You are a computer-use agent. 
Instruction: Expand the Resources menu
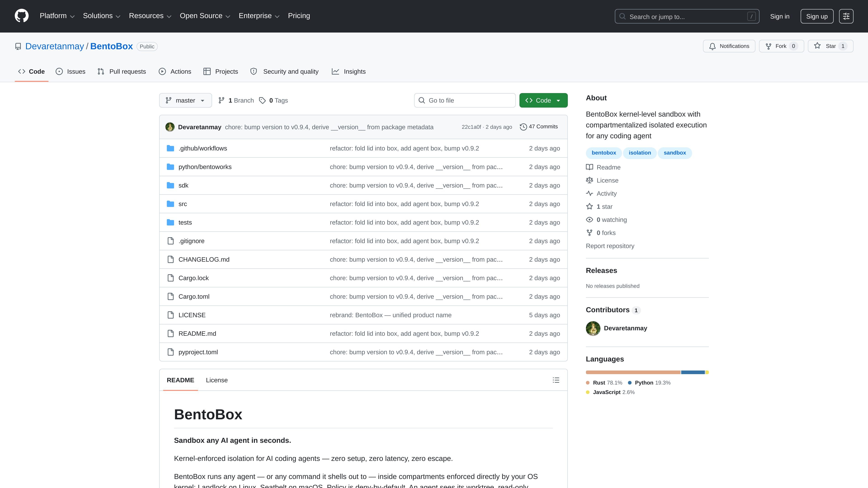(x=150, y=16)
